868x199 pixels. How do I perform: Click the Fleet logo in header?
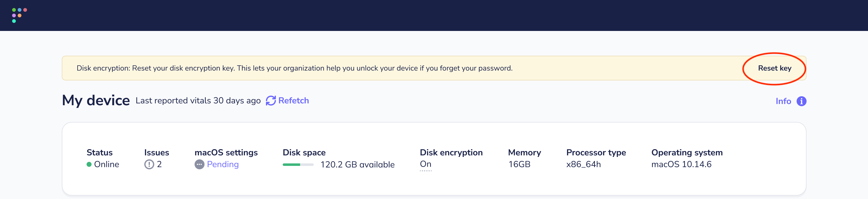coord(19,15)
